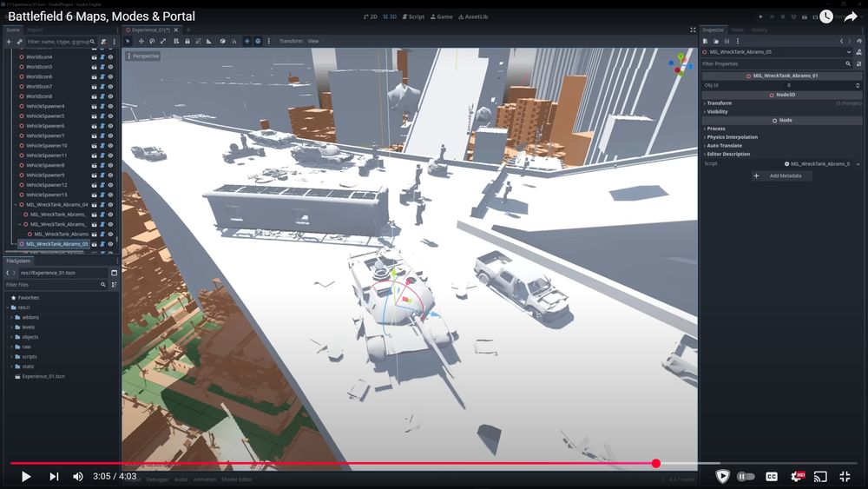The width and height of the screenshot is (868, 489).
Task: Switch Godot workspace to 2D
Action: tap(371, 17)
